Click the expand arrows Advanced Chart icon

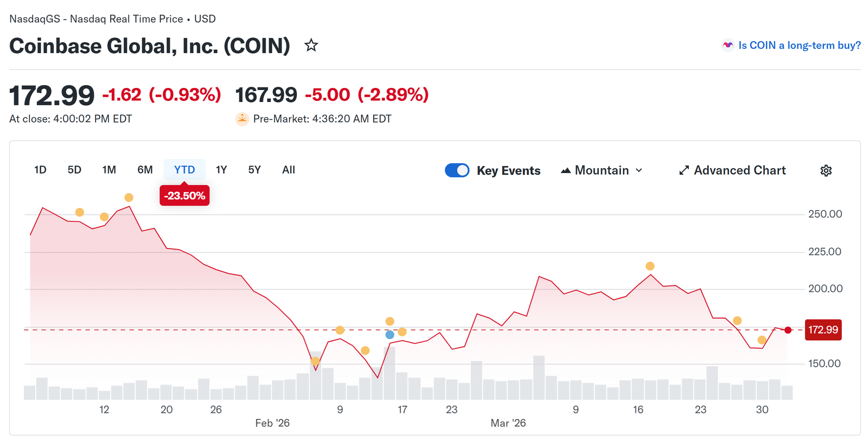pos(684,170)
